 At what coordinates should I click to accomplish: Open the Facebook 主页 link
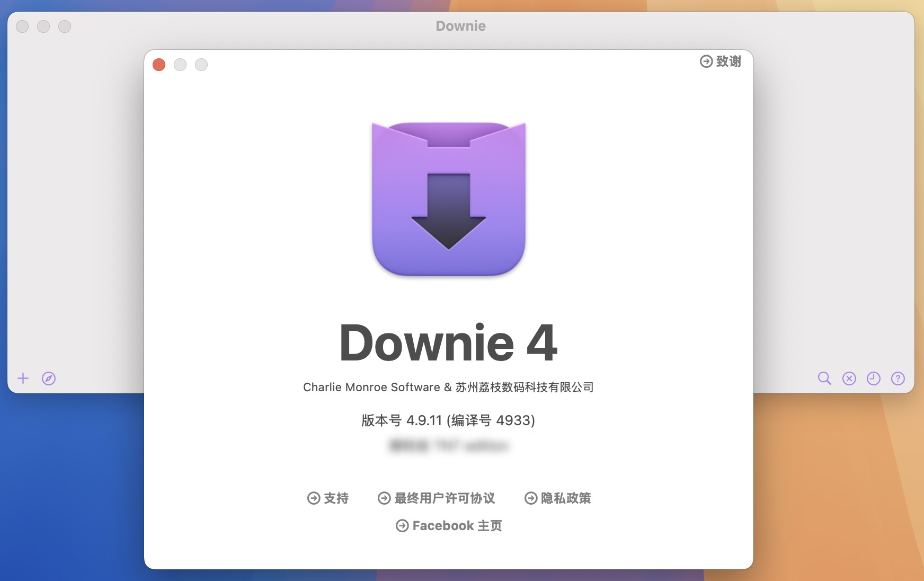coord(449,526)
